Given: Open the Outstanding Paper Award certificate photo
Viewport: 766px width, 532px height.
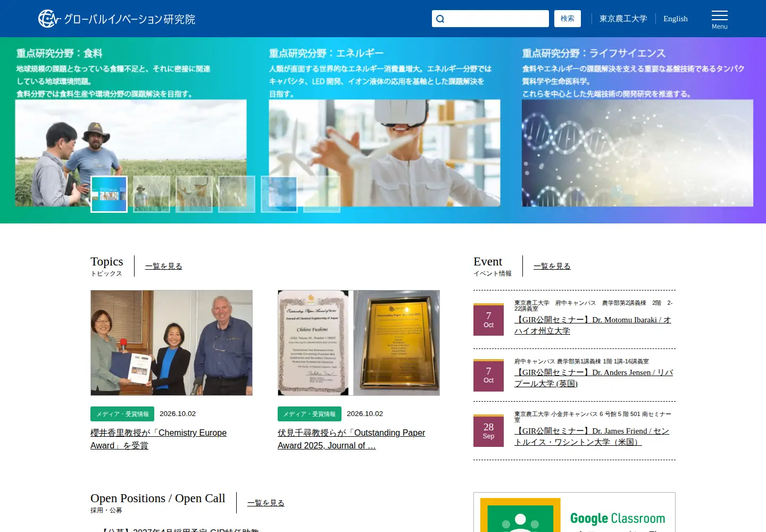Looking at the screenshot, I should (359, 343).
